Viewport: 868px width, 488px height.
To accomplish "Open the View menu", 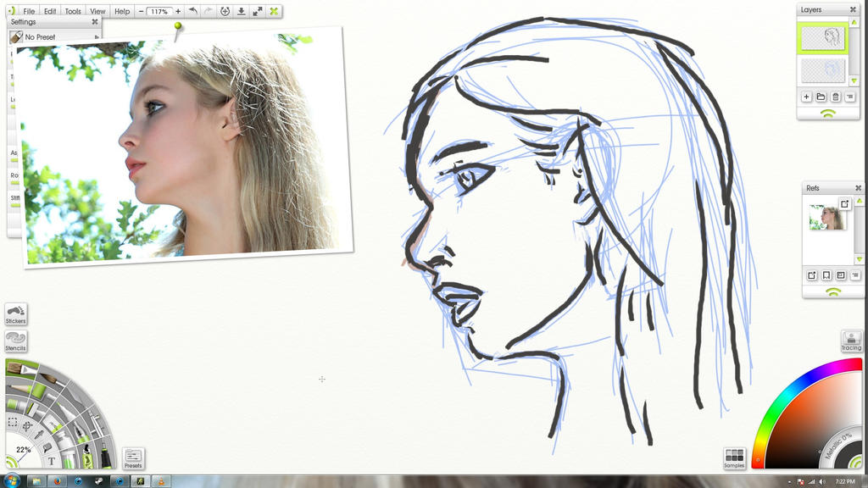I will (97, 11).
